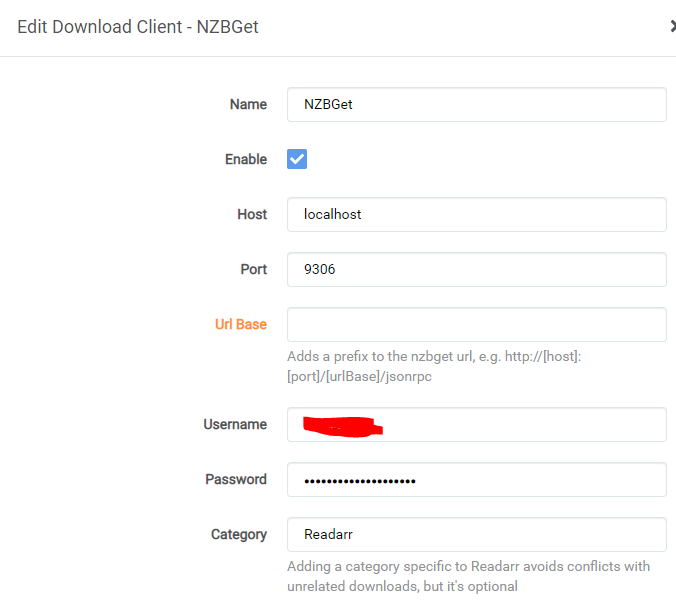The image size is (676, 602).
Task: Click the Username label
Action: (235, 424)
